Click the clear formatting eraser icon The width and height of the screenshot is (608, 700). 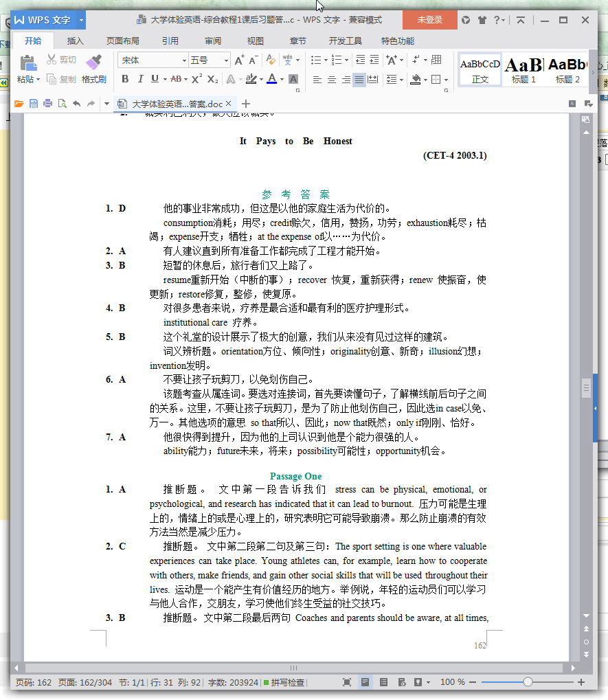click(271, 59)
